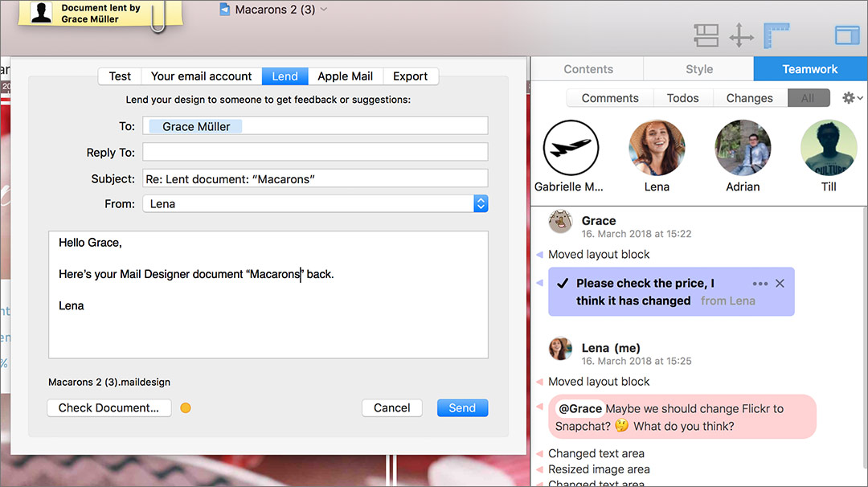
Task: Select Lena's profile avatar
Action: (657, 148)
